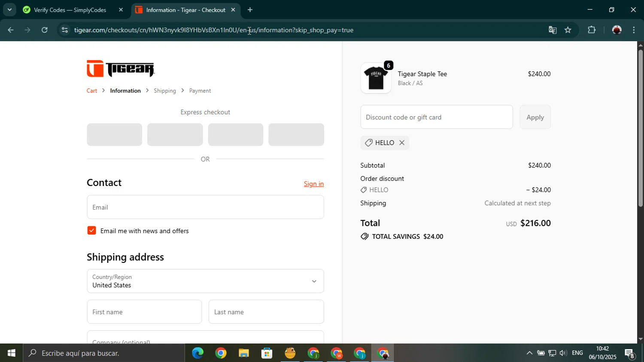Reload the checkout page
Image resolution: width=644 pixels, height=362 pixels.
(x=45, y=30)
